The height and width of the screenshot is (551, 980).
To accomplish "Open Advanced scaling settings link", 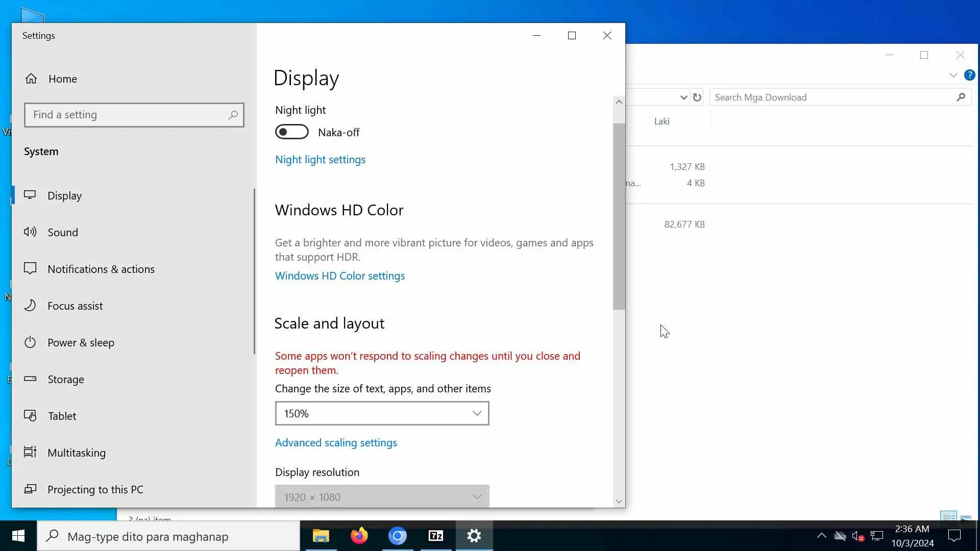I will [336, 443].
